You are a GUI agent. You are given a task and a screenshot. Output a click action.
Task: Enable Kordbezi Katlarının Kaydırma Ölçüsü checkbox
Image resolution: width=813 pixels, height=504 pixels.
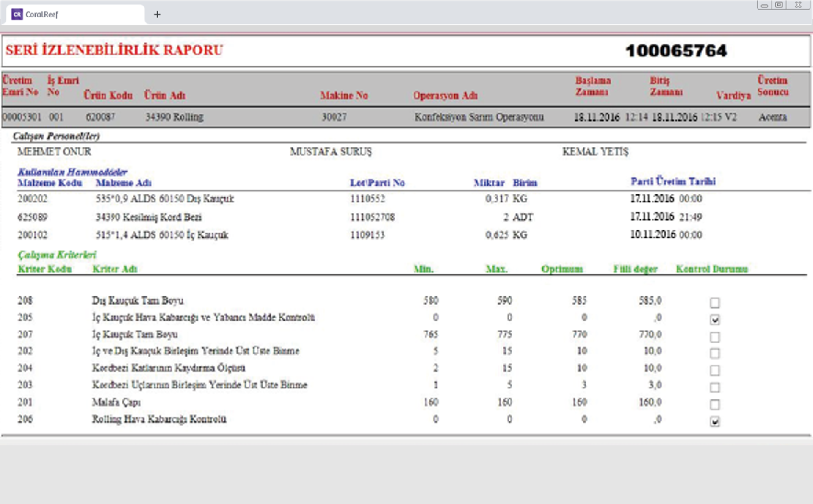click(x=715, y=370)
